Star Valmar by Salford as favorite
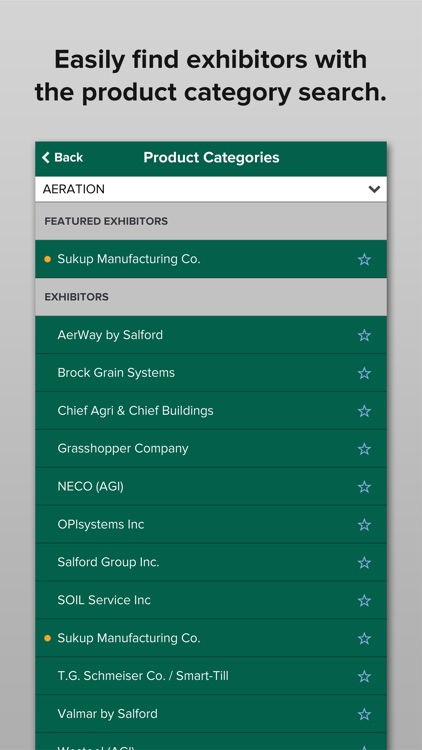Viewport: 422px width, 750px height. coord(364,714)
